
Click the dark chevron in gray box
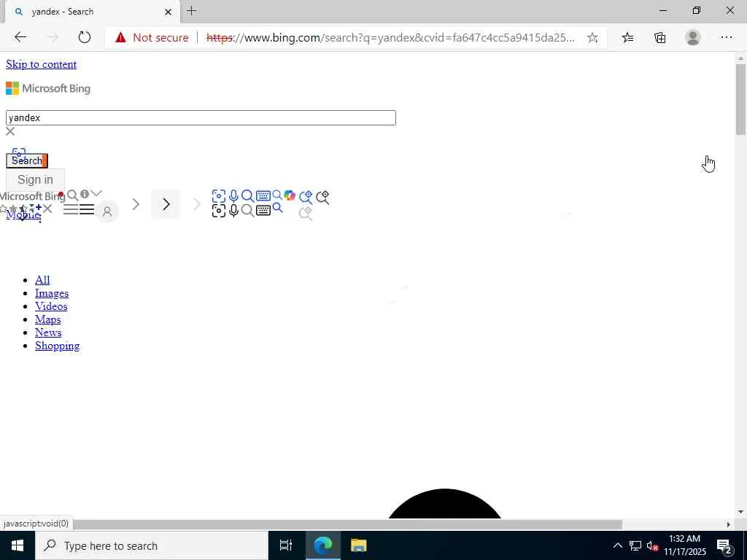pos(166,204)
